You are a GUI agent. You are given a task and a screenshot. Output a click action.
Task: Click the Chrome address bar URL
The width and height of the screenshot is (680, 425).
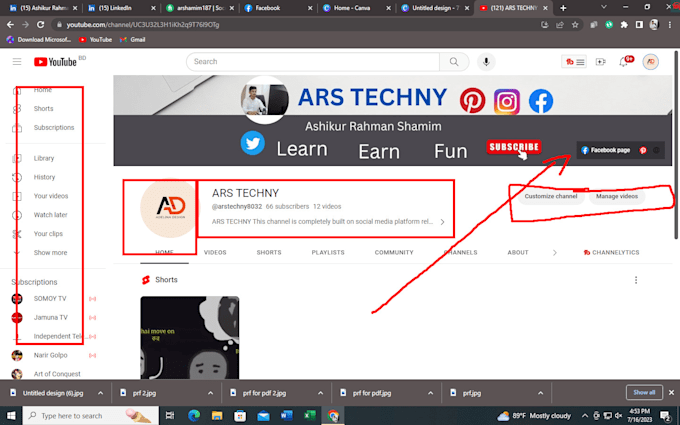[x=143, y=25]
